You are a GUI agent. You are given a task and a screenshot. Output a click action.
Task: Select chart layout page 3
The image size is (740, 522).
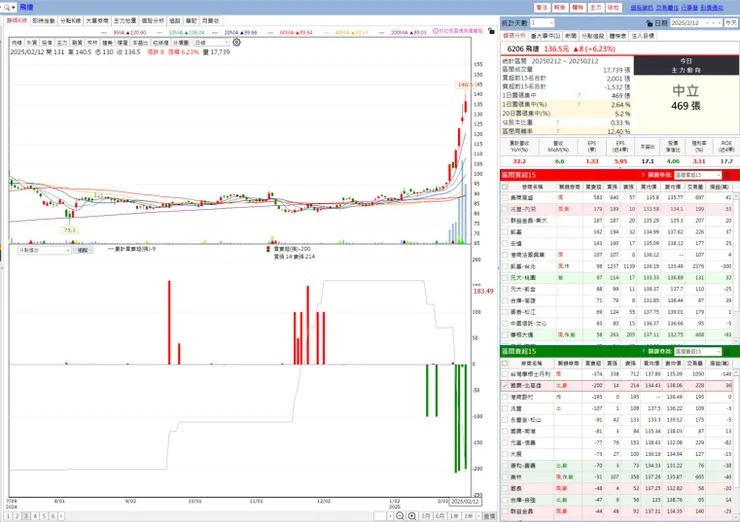click(x=26, y=516)
